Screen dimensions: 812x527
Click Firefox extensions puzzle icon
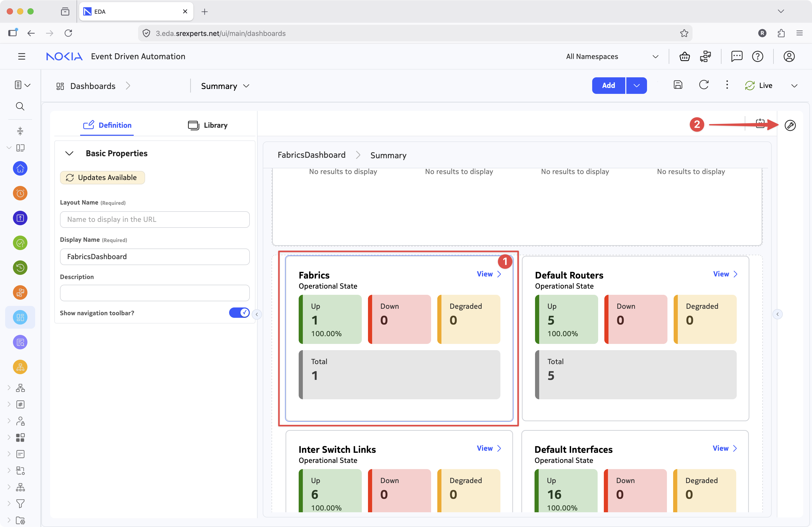(x=781, y=33)
